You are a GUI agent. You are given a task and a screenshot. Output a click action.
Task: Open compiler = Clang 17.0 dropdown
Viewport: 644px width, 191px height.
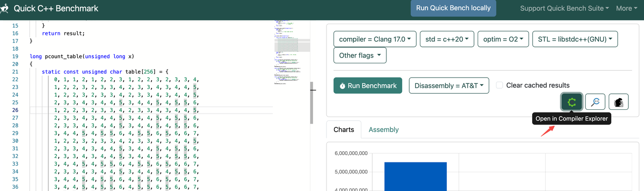click(375, 39)
